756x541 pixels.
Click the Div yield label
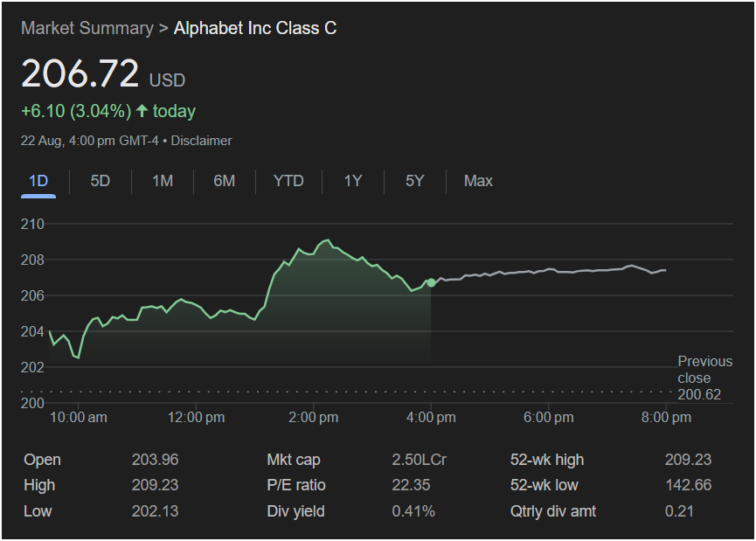click(x=295, y=510)
